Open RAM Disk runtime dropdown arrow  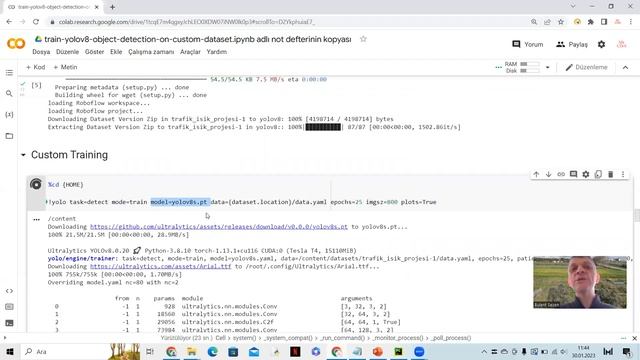click(x=548, y=67)
